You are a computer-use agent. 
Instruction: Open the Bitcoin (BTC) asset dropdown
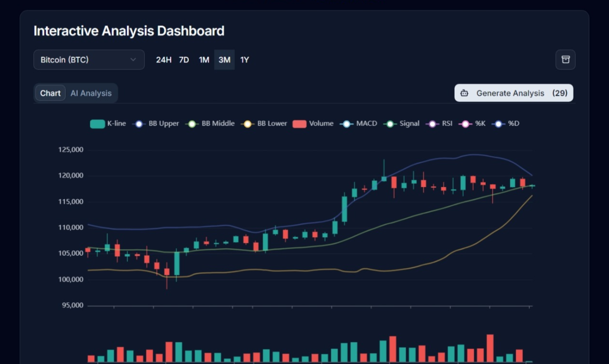[89, 60]
